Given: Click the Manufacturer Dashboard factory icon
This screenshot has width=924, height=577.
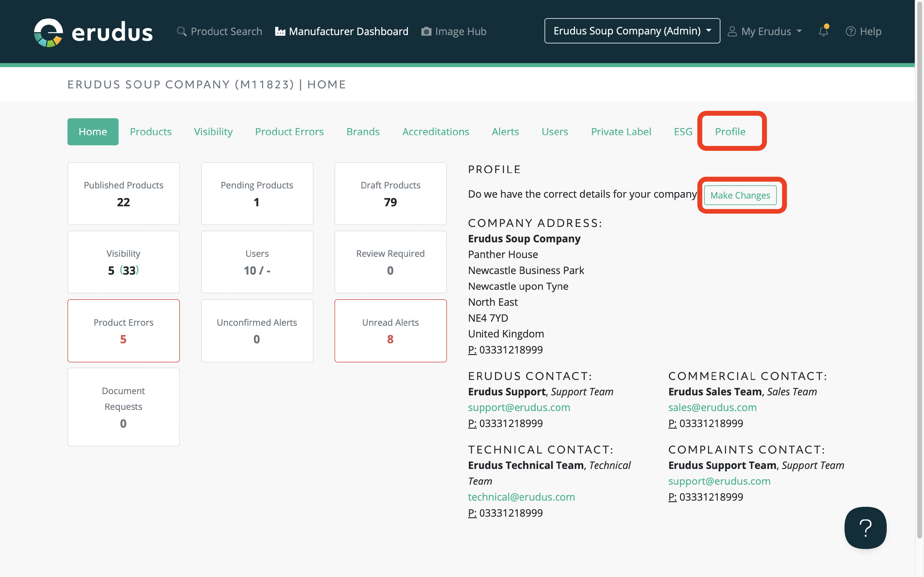Looking at the screenshot, I should pos(280,31).
